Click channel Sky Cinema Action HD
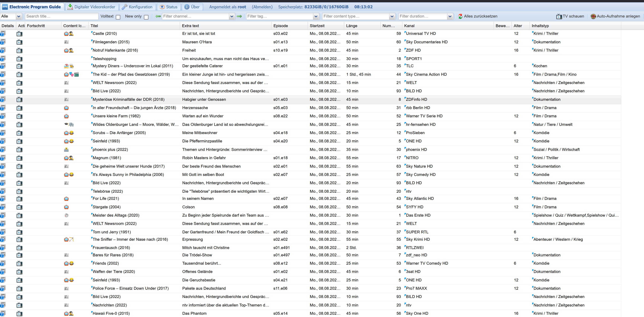This screenshot has height=317, width=644. point(426,74)
